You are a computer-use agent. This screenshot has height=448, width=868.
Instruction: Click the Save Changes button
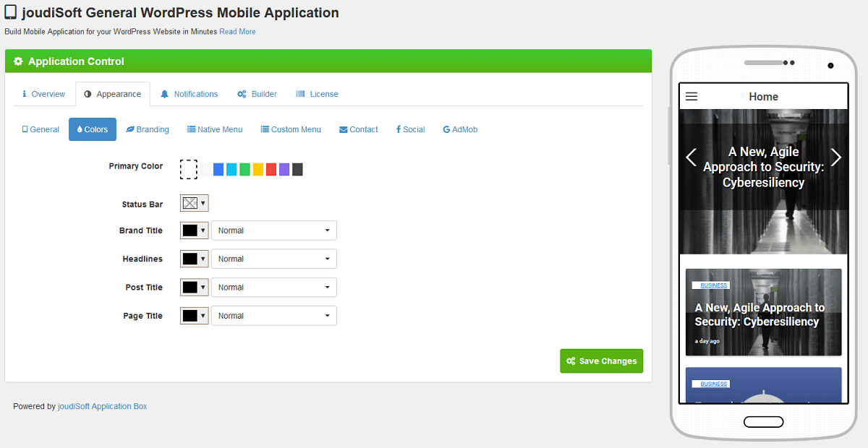pyautogui.click(x=601, y=361)
